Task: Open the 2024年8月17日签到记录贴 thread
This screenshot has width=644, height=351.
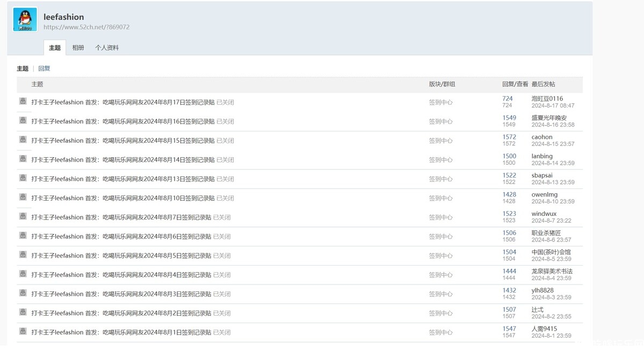Action: tap(123, 102)
